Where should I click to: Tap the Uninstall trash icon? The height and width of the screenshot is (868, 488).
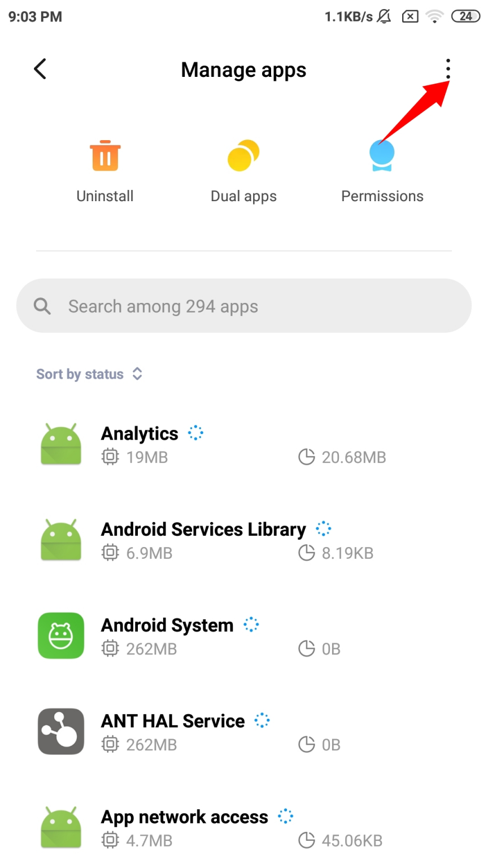[105, 155]
